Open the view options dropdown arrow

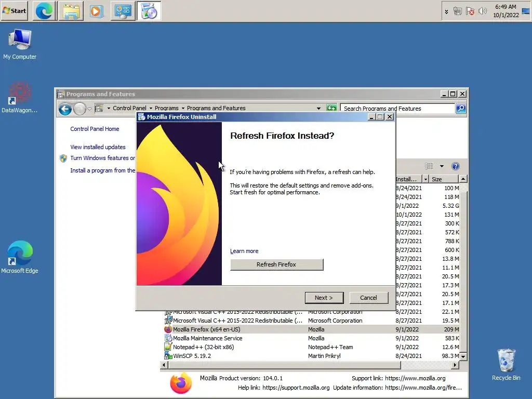tap(442, 166)
